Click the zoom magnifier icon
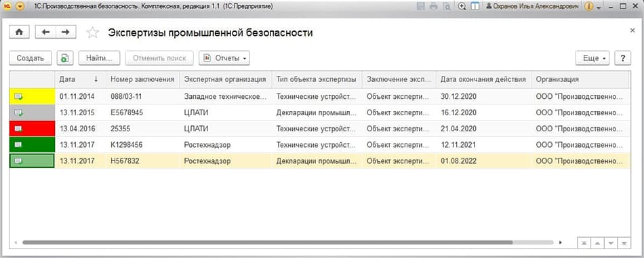 click(x=462, y=7)
